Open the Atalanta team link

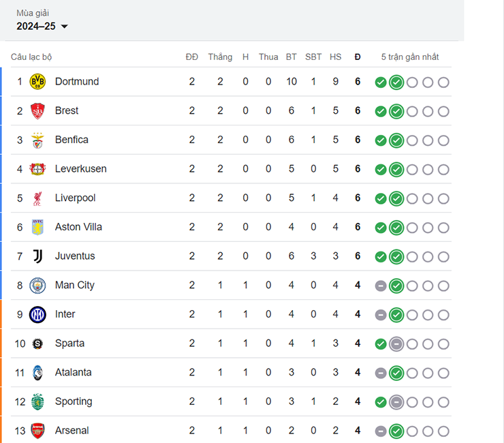tap(73, 373)
